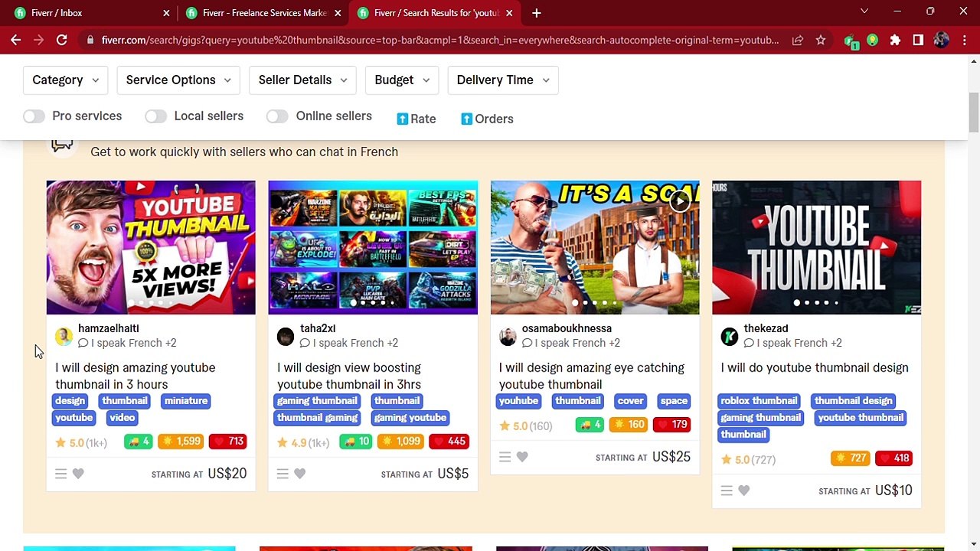Click the 'roblox thumbnail' tag
Screen dimensions: 980x551
pos(759,401)
